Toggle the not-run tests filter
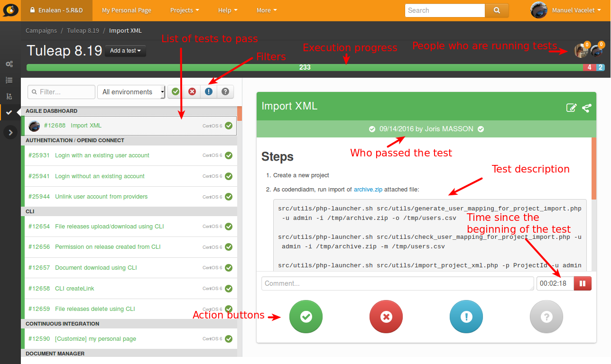 tap(225, 91)
